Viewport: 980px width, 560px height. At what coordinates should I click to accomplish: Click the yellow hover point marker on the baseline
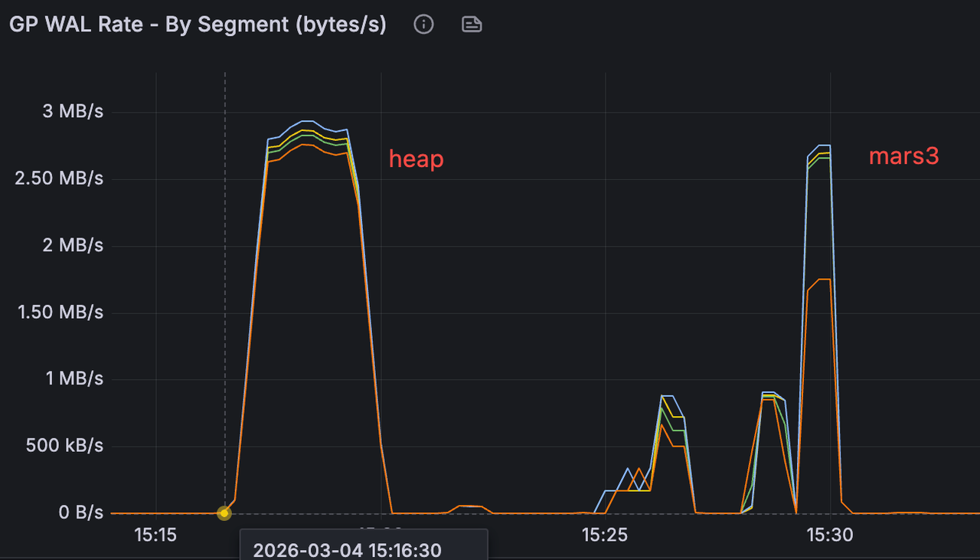tap(224, 513)
